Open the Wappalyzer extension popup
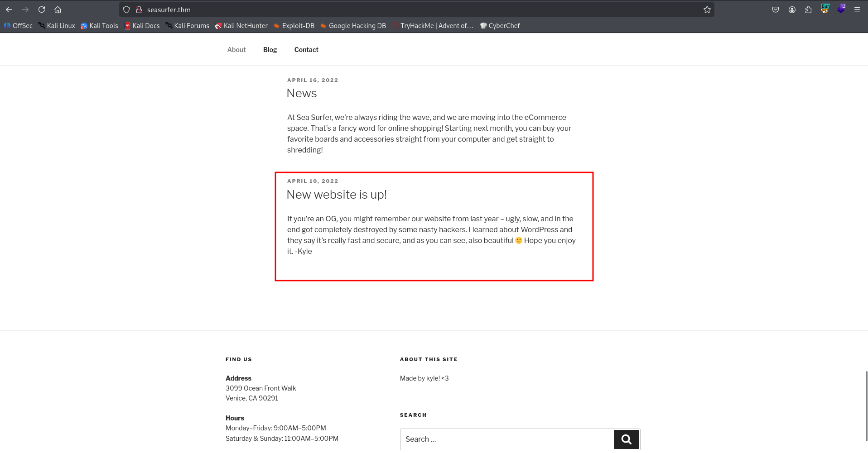 coord(842,9)
